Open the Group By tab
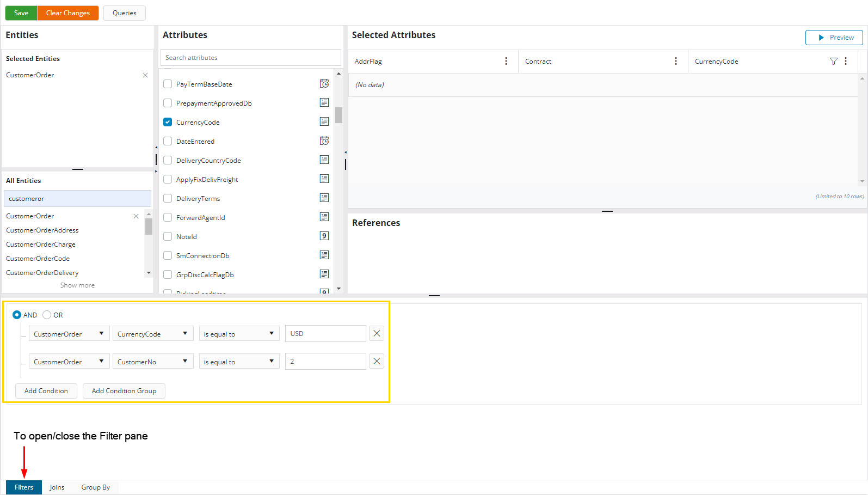This screenshot has height=495, width=868. (96, 487)
